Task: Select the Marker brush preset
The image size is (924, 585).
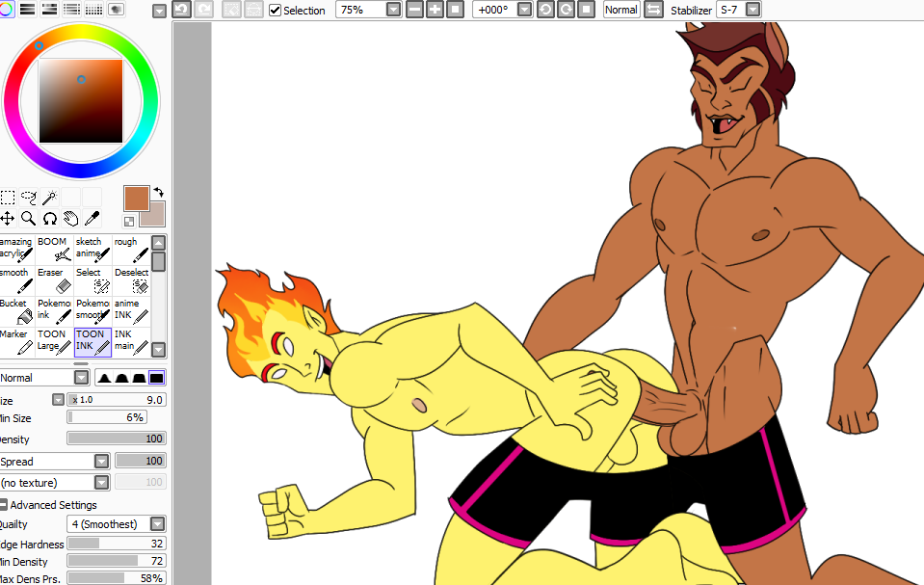Action: tap(15, 341)
